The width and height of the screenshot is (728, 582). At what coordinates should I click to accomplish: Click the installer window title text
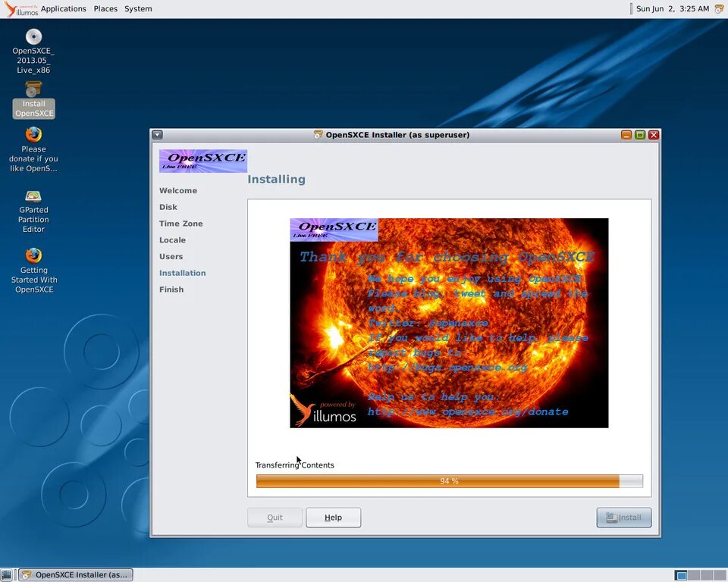[x=397, y=135]
